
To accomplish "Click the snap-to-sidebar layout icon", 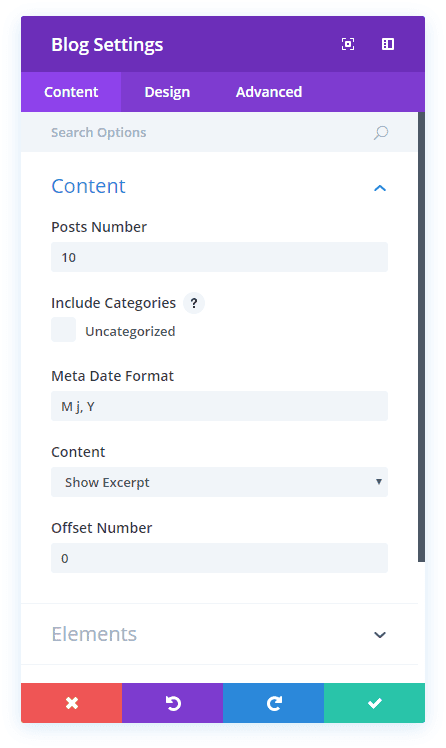I will click(388, 44).
